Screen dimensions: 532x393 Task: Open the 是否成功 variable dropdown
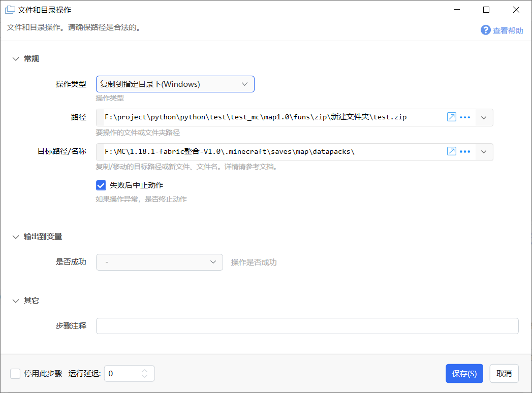(160, 262)
